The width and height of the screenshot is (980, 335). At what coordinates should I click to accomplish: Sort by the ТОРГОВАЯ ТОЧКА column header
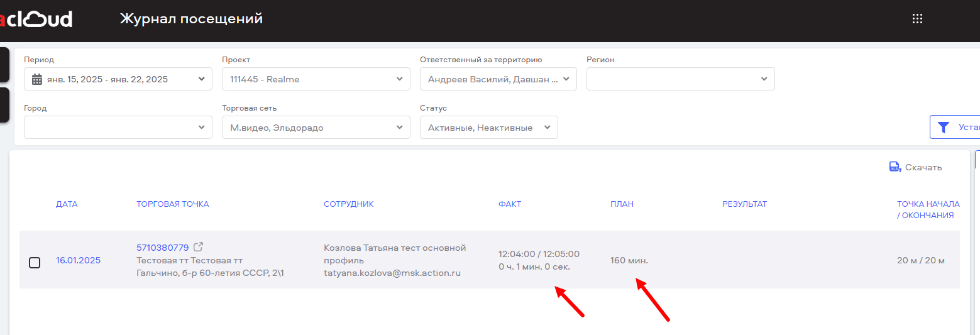tap(173, 204)
